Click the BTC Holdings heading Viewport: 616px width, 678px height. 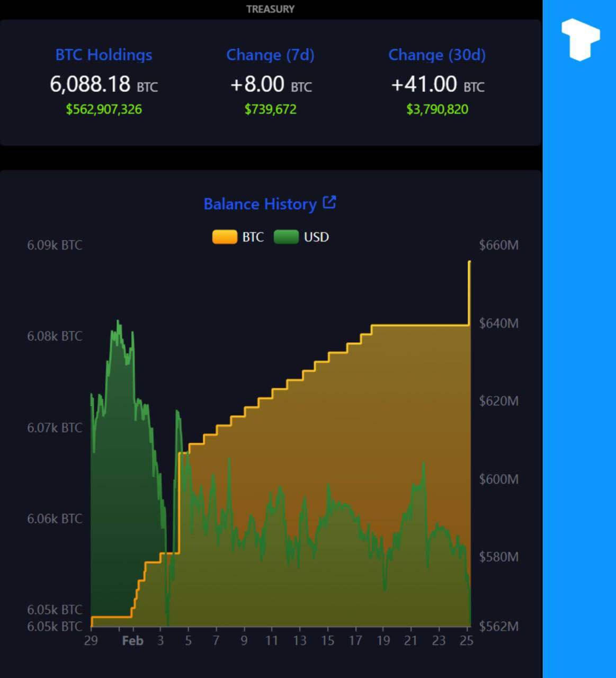coord(104,55)
